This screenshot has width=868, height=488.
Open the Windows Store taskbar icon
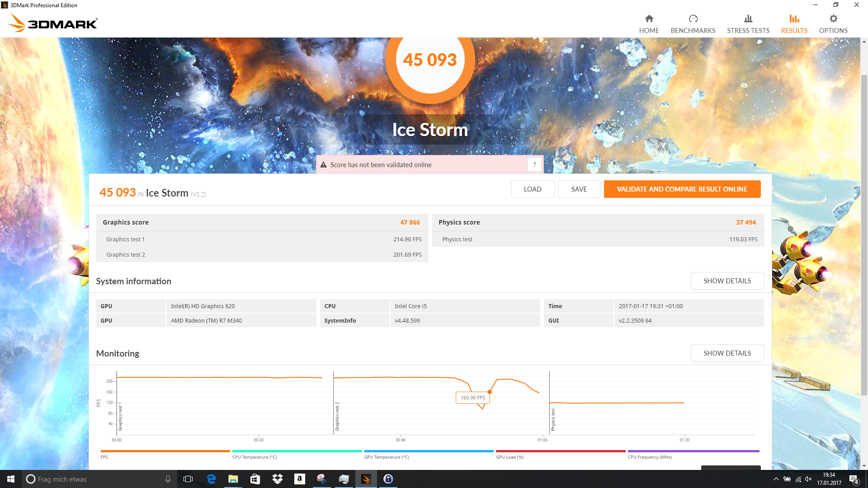coord(255,479)
